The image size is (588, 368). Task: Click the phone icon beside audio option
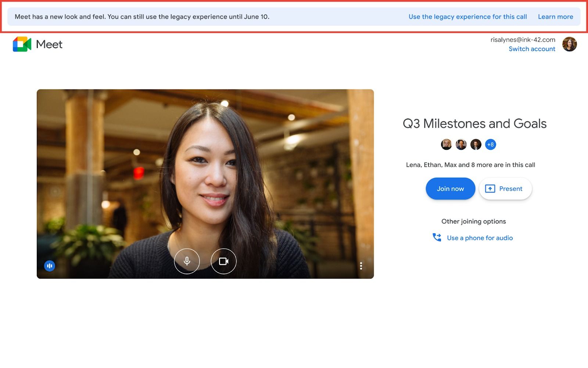[437, 237]
